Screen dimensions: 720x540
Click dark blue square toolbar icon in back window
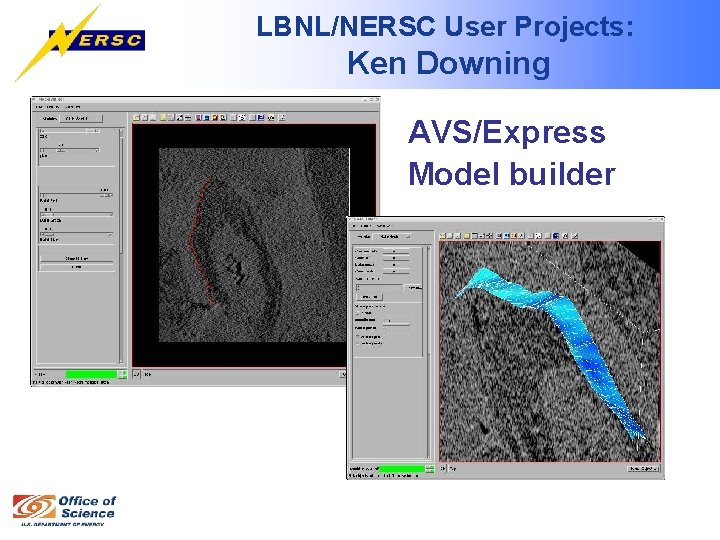coord(261,118)
